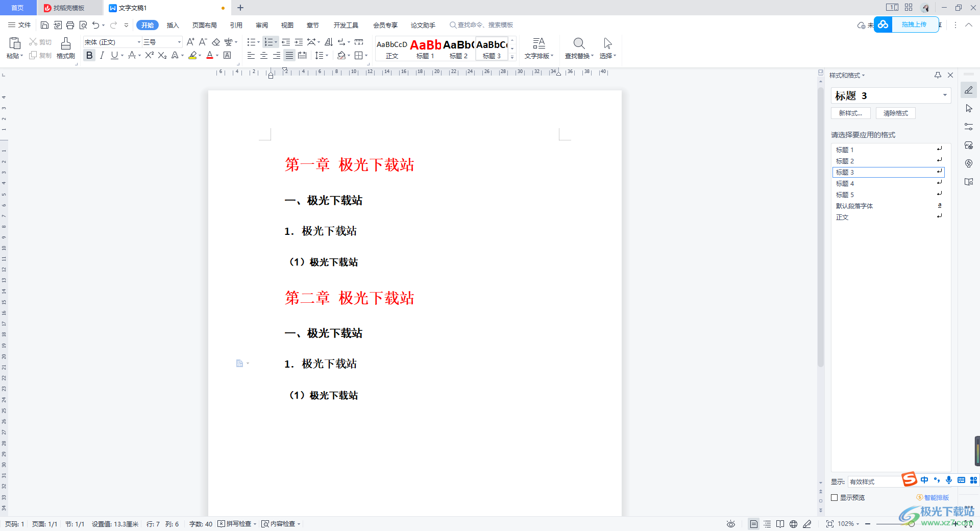Click the Paste clipboard icon
Image resolution: width=980 pixels, height=531 pixels.
15,43
